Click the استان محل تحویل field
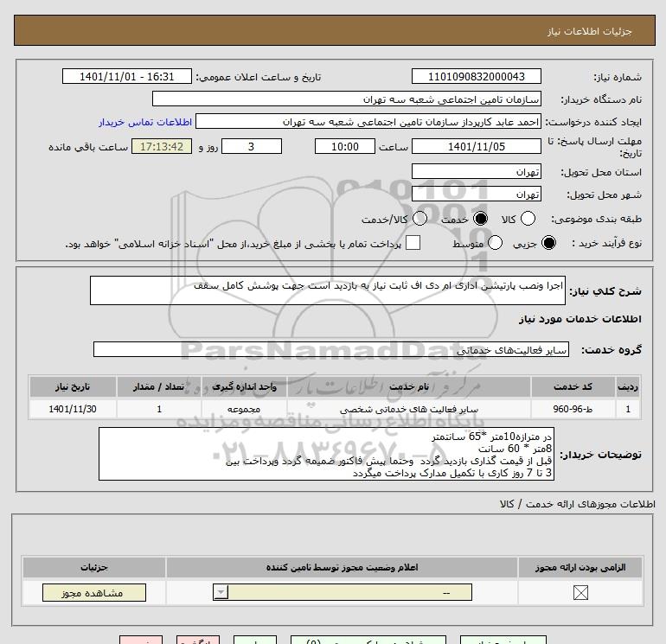The width and height of the screenshot is (666, 644). [x=476, y=171]
